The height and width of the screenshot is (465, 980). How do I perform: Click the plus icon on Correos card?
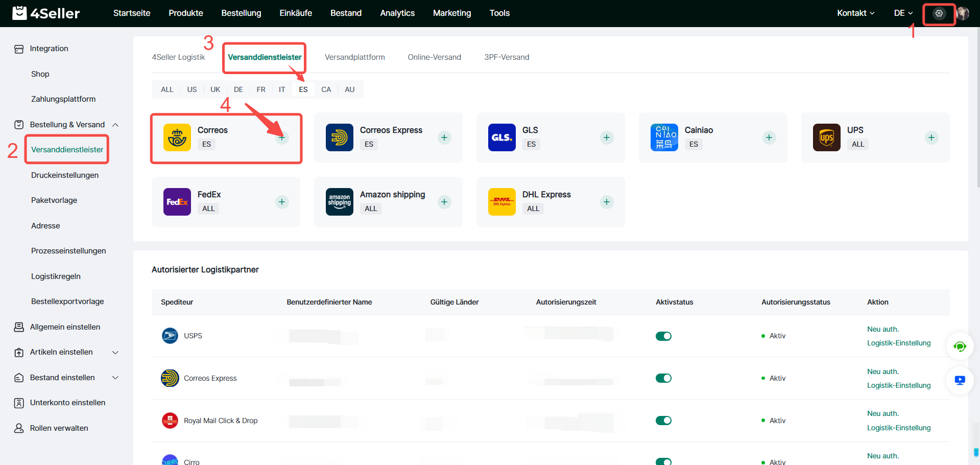[x=282, y=137]
